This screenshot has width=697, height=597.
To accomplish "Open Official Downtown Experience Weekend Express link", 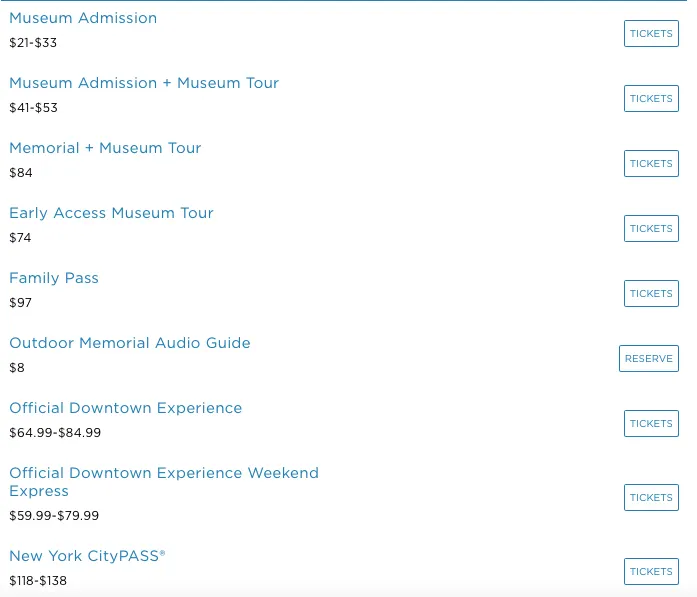I will [163, 473].
